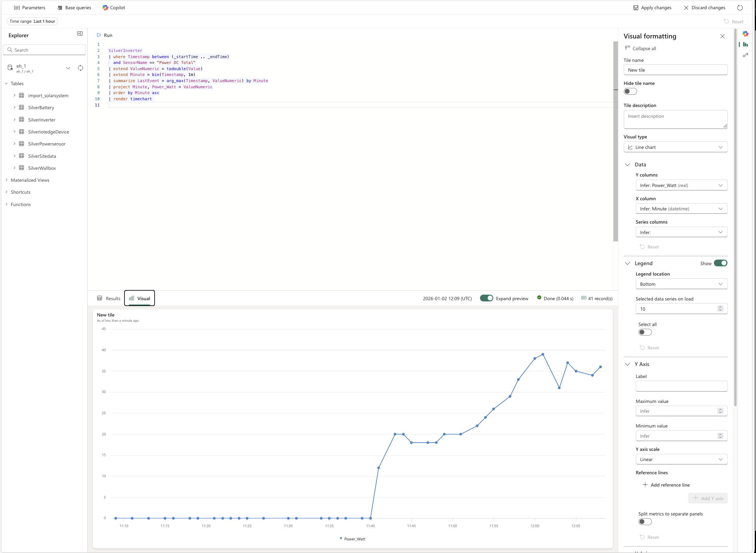
Task: Expand the Materialized Views tree node
Action: tap(7, 180)
